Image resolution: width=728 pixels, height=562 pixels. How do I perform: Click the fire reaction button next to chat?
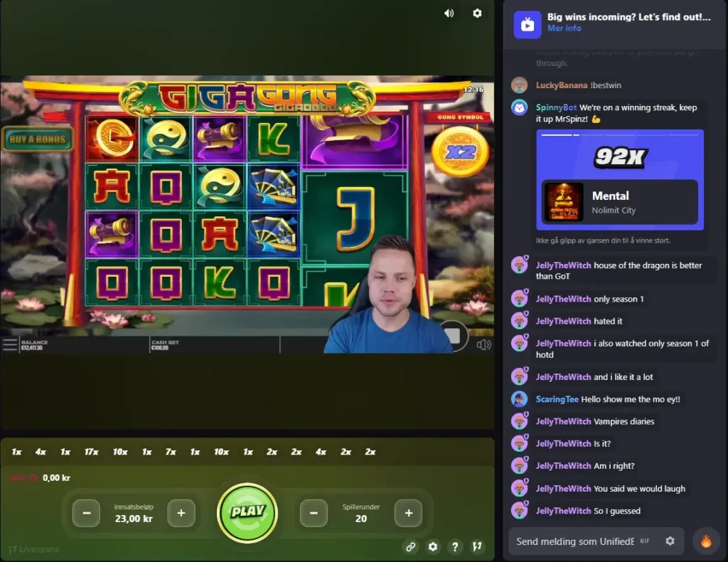tap(705, 541)
